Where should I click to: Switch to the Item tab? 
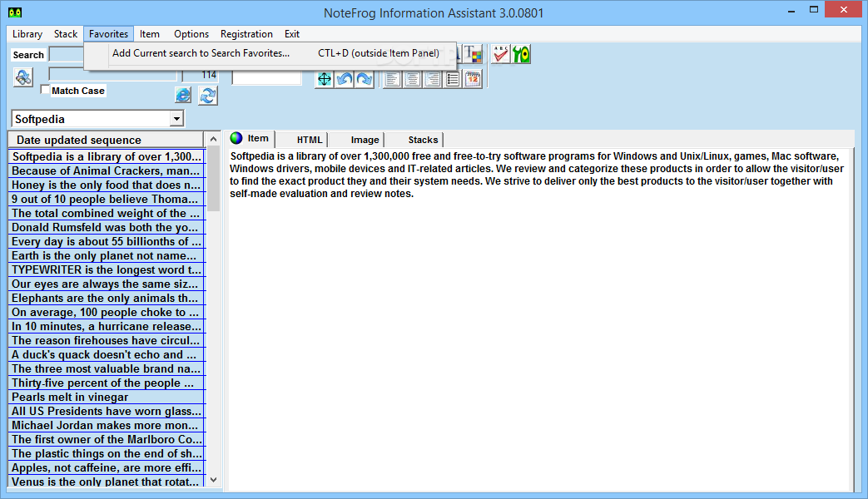(252, 139)
